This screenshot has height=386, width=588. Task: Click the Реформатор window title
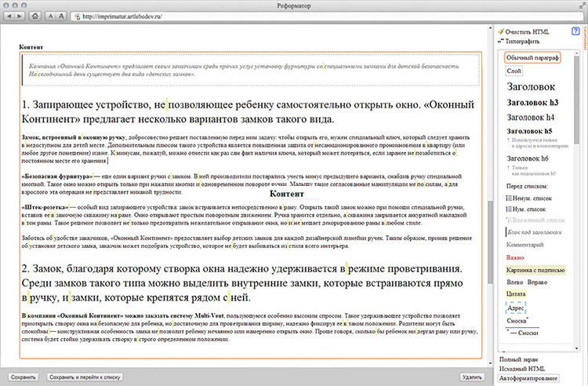(294, 5)
